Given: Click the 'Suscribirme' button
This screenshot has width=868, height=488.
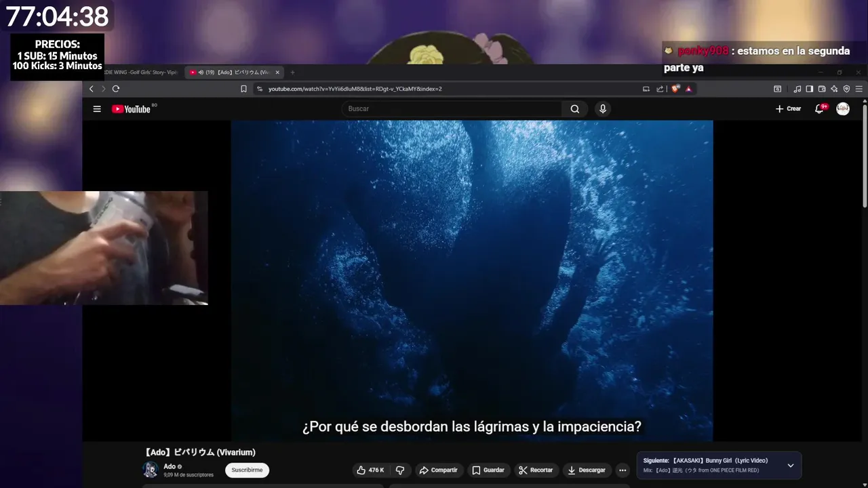Looking at the screenshot, I should coord(247,470).
